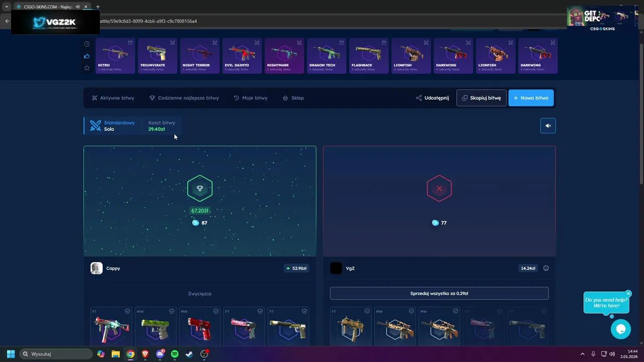Open Chrome's tab search dropdown arrow

pyautogui.click(x=7, y=7)
